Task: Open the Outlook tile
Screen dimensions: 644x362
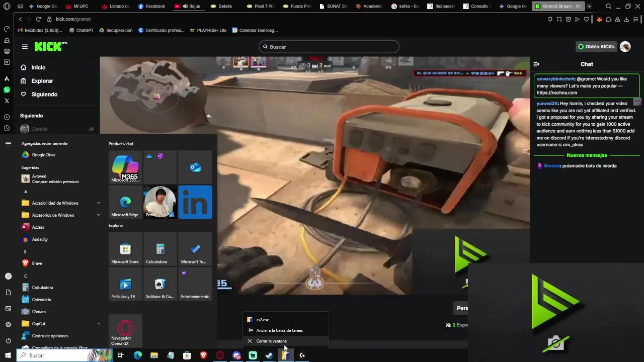Action: (x=195, y=167)
